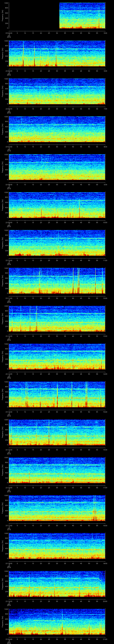Pick the '16:00' end time label

click(x=105, y=450)
